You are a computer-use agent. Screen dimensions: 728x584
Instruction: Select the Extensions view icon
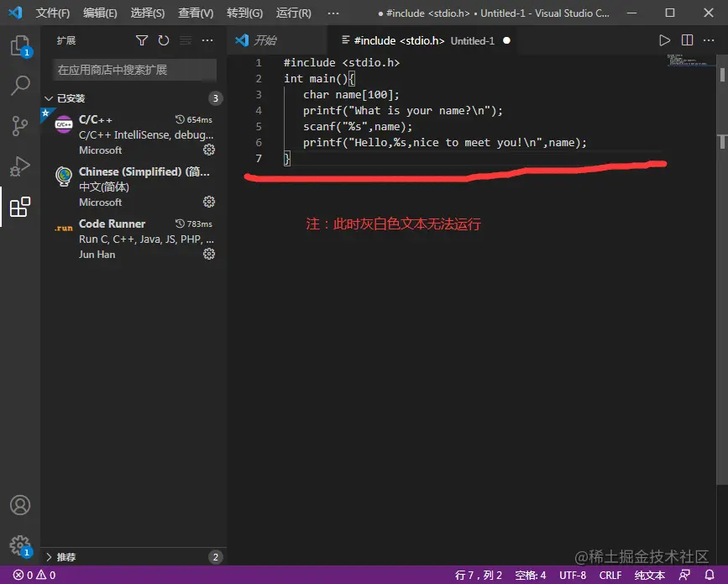(20, 207)
